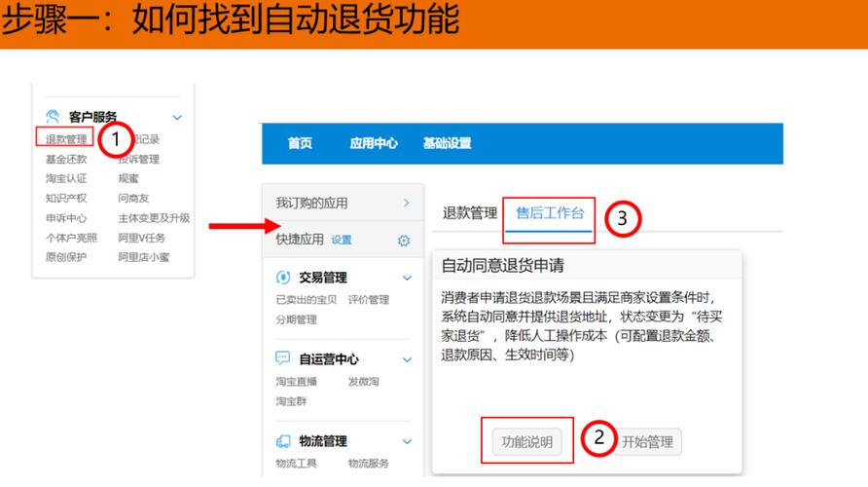
Task: Open 主体变更及升级 link
Action: point(154,218)
